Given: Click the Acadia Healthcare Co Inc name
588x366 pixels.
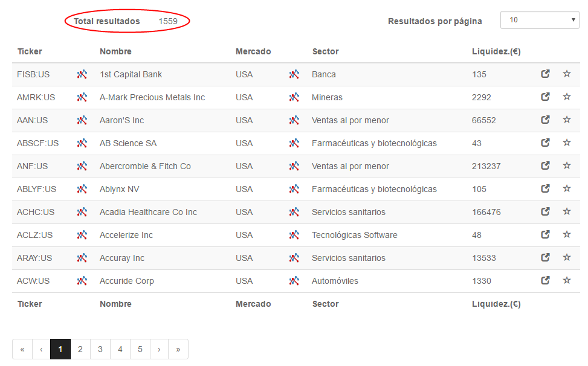Looking at the screenshot, I should point(148,212).
